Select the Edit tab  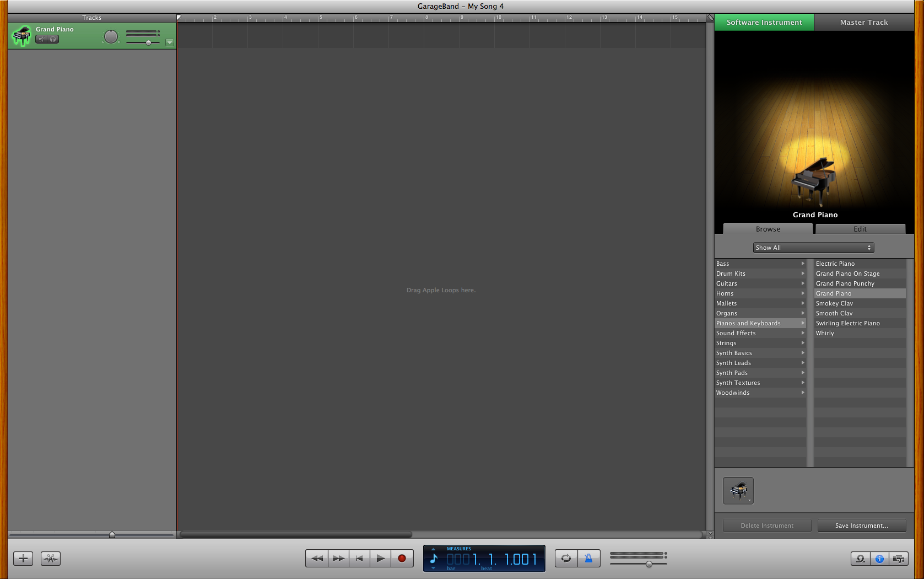(x=860, y=229)
